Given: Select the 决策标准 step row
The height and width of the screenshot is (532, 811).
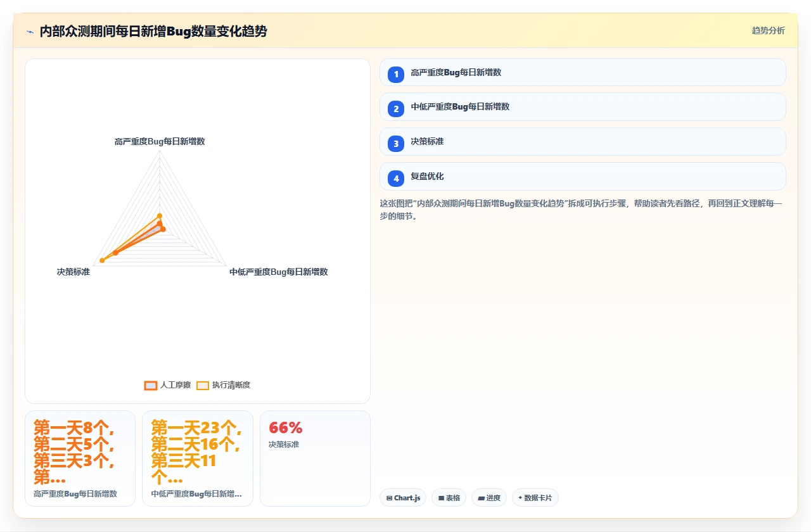Looking at the screenshot, I should 582,142.
